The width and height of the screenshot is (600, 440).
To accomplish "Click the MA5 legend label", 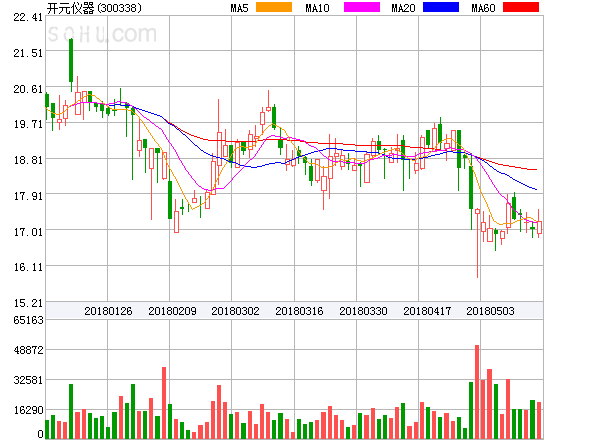I will [x=239, y=8].
